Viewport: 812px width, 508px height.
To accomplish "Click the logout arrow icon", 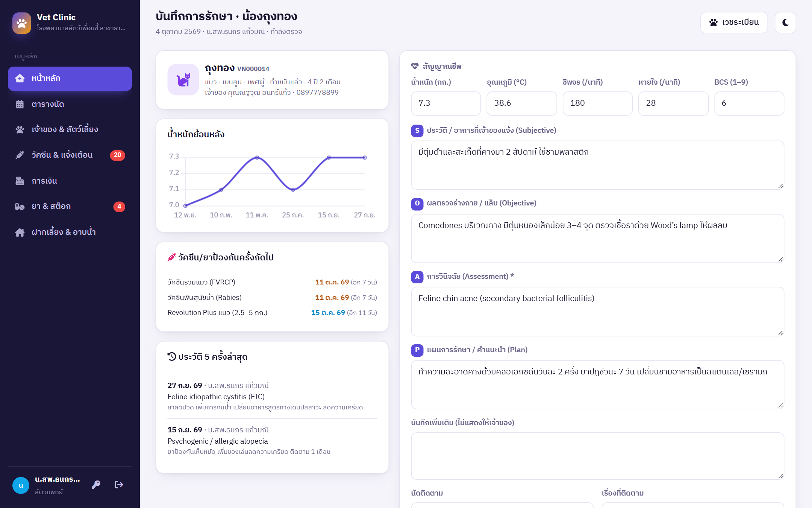I will point(119,485).
